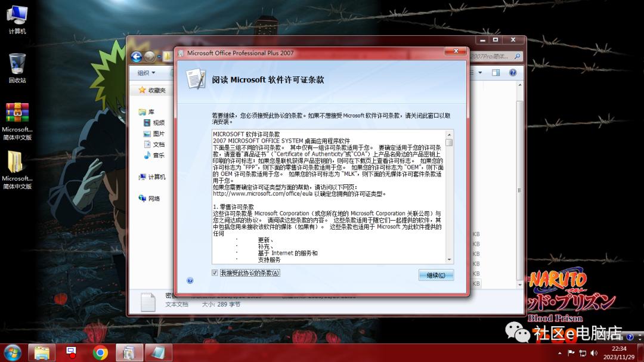Image resolution: width=644 pixels, height=362 pixels.
Task: Go back in the Explorer window
Action: (137, 57)
